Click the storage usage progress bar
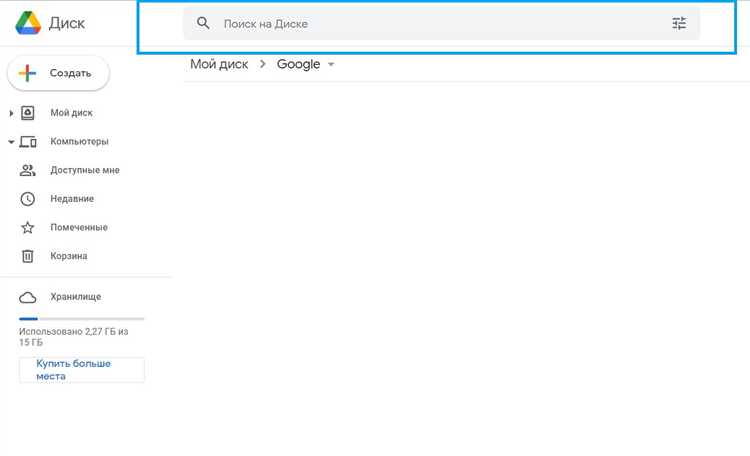The height and width of the screenshot is (456, 750). click(x=81, y=319)
